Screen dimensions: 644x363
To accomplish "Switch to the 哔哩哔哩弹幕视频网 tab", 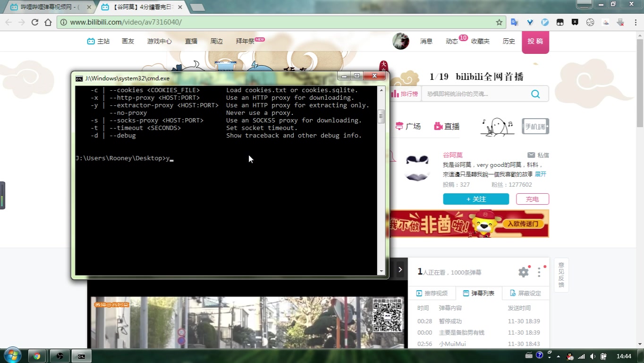I will (50, 7).
